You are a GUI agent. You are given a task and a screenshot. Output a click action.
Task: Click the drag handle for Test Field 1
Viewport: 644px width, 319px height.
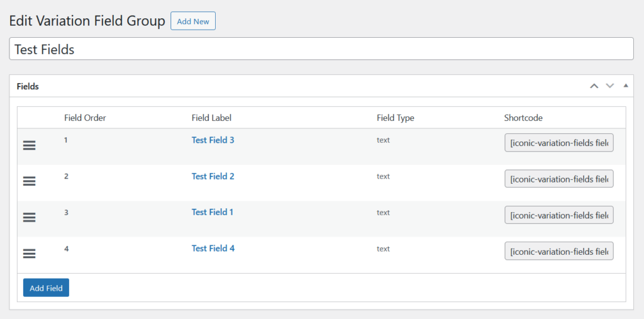[x=29, y=218]
